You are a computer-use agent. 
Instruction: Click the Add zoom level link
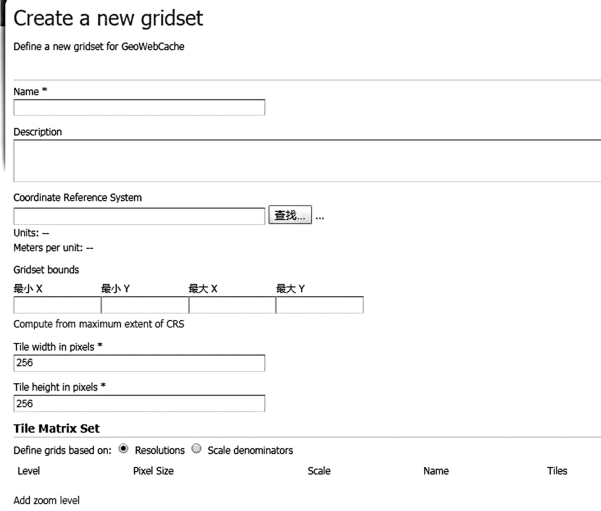[46, 498]
